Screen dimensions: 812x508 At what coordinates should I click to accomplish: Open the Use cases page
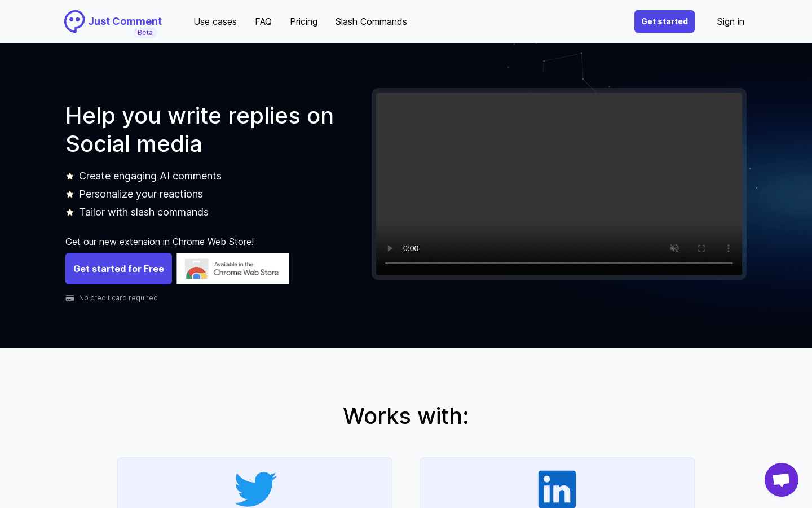(x=215, y=21)
